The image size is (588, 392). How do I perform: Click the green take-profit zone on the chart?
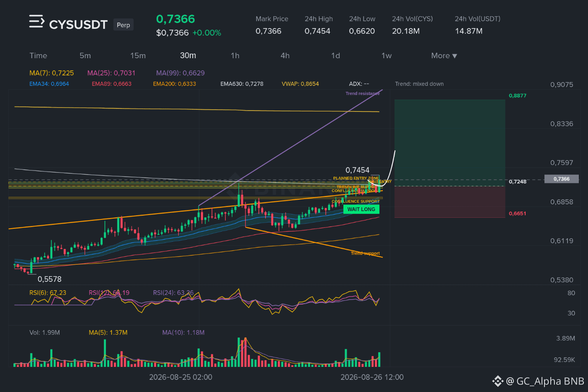[x=450, y=143]
